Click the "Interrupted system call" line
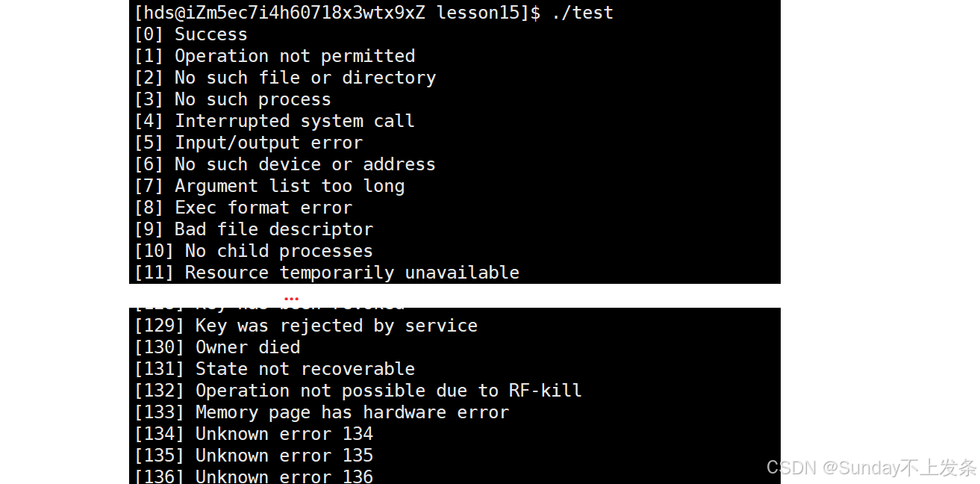980x484 pixels. pyautogui.click(x=275, y=121)
